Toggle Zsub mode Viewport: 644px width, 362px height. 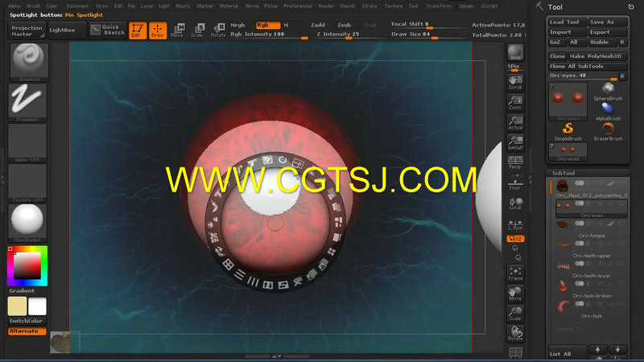coord(345,25)
